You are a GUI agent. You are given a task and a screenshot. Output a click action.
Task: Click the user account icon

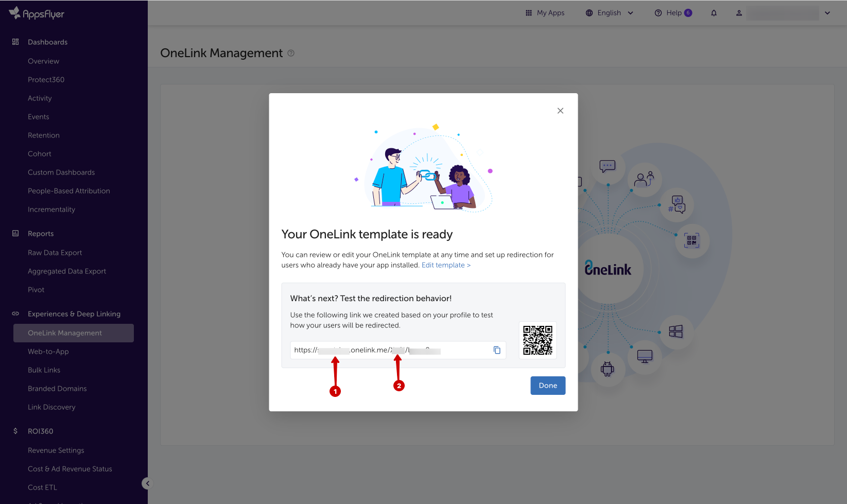(739, 13)
